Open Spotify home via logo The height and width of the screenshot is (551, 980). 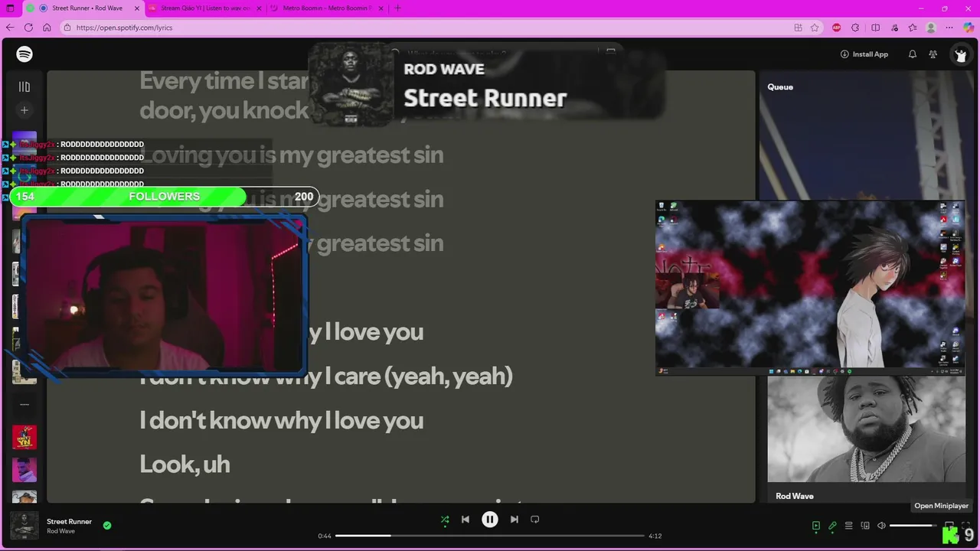(24, 54)
